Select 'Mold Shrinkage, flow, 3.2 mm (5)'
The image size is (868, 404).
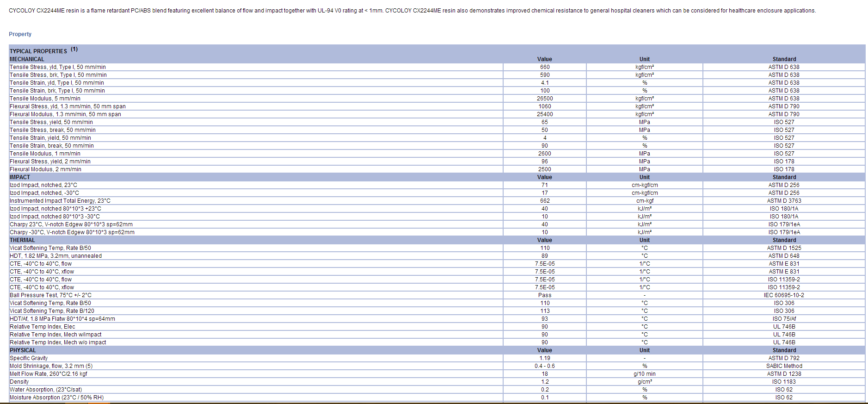tap(51, 366)
